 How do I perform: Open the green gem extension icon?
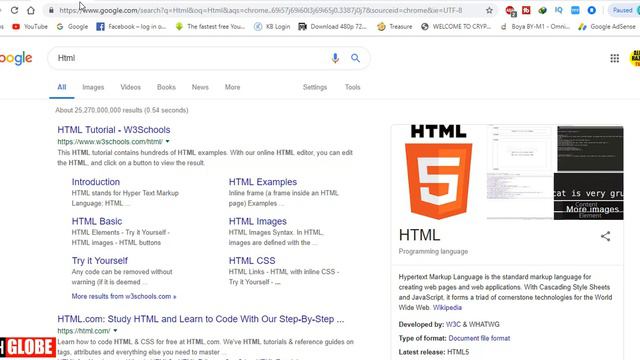click(x=542, y=10)
